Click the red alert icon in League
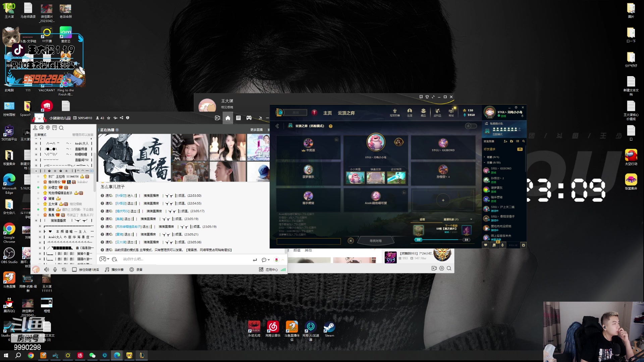644x362 pixels. [x=314, y=113]
